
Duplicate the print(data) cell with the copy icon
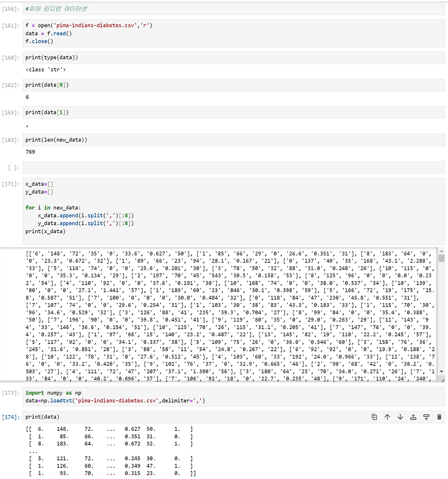coord(375,417)
